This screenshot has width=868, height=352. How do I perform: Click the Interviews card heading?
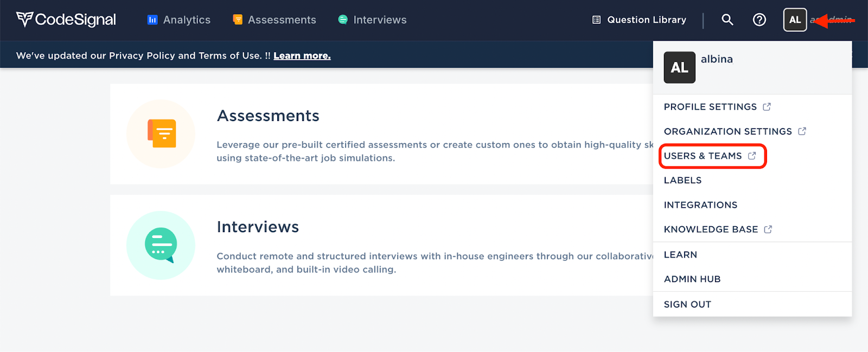pyautogui.click(x=258, y=227)
